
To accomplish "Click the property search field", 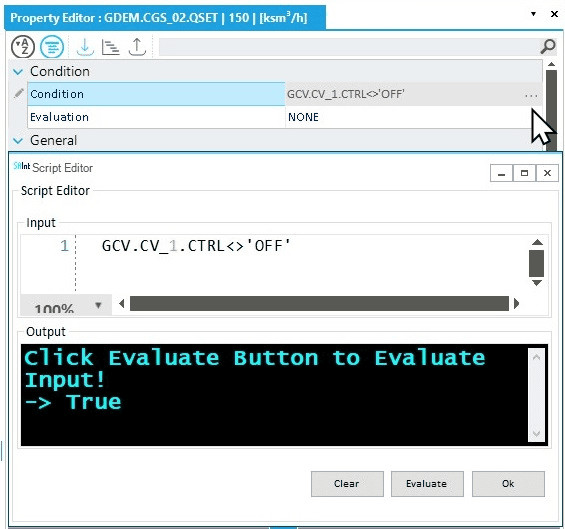I will point(350,47).
